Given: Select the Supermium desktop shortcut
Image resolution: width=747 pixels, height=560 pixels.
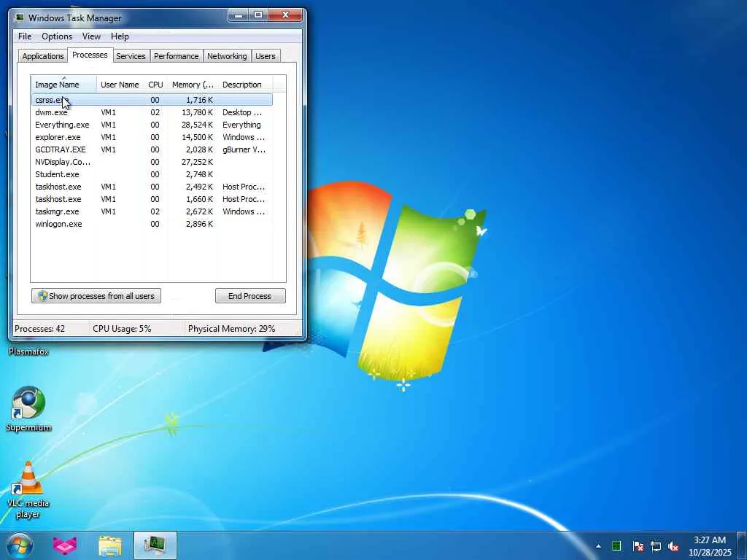Looking at the screenshot, I should pos(28,409).
